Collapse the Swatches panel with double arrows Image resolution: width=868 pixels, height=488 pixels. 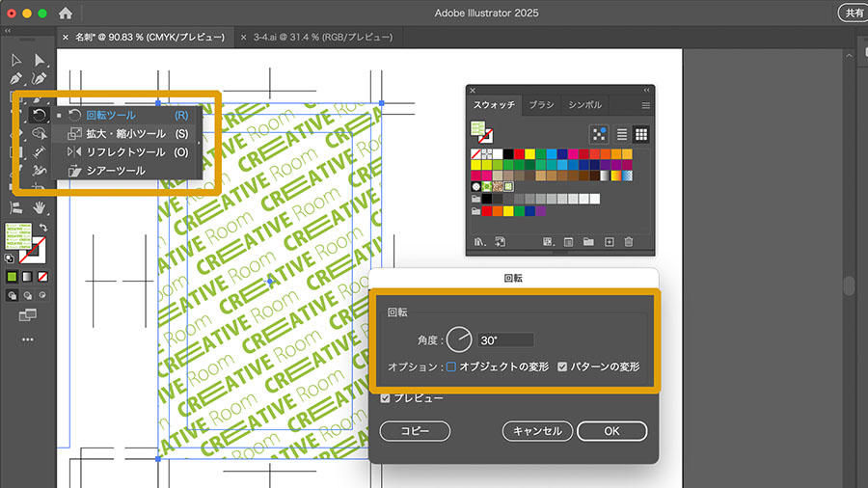[646, 91]
